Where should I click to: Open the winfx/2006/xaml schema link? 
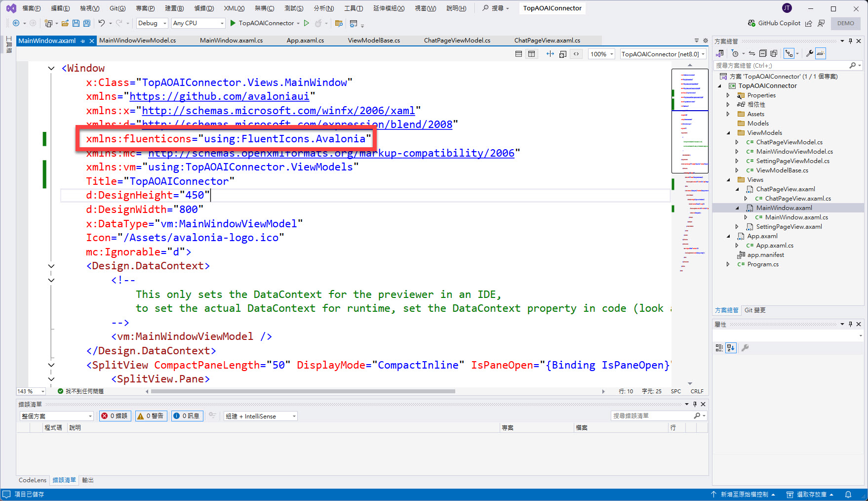click(278, 111)
